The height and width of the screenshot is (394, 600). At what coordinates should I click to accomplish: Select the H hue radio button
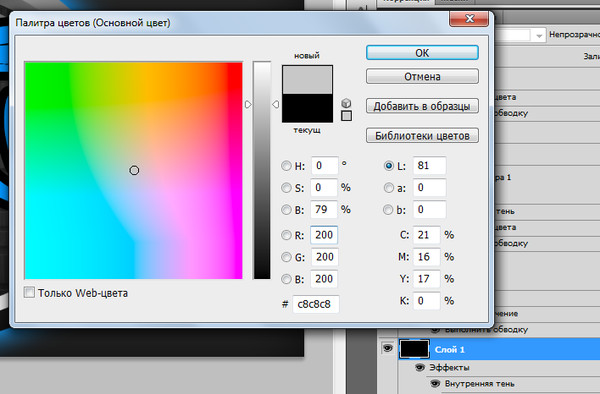click(286, 166)
